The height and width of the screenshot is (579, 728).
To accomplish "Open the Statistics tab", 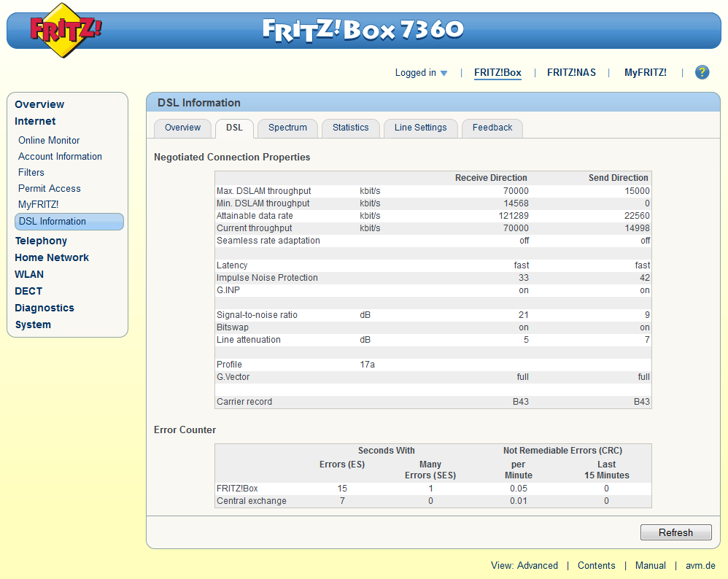I will [x=350, y=128].
